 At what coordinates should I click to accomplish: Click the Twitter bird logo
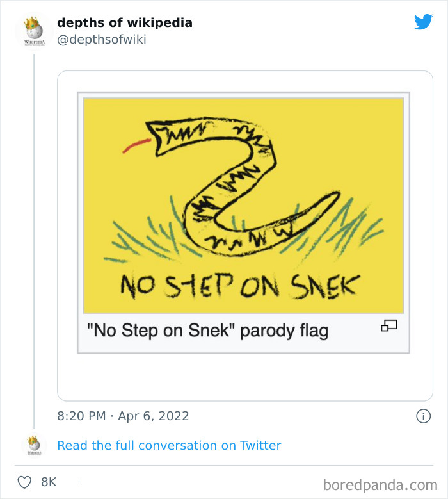pyautogui.click(x=423, y=22)
